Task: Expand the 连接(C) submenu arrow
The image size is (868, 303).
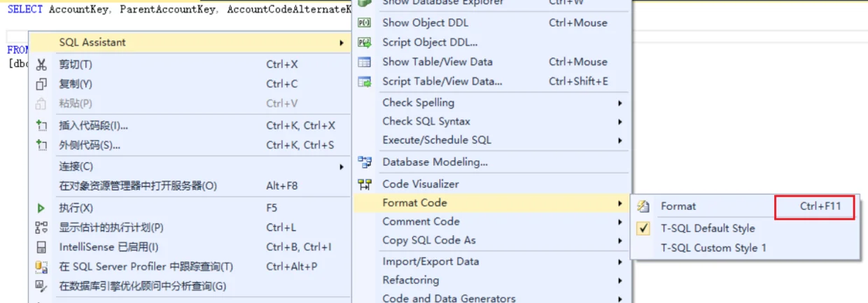Action: 342,167
